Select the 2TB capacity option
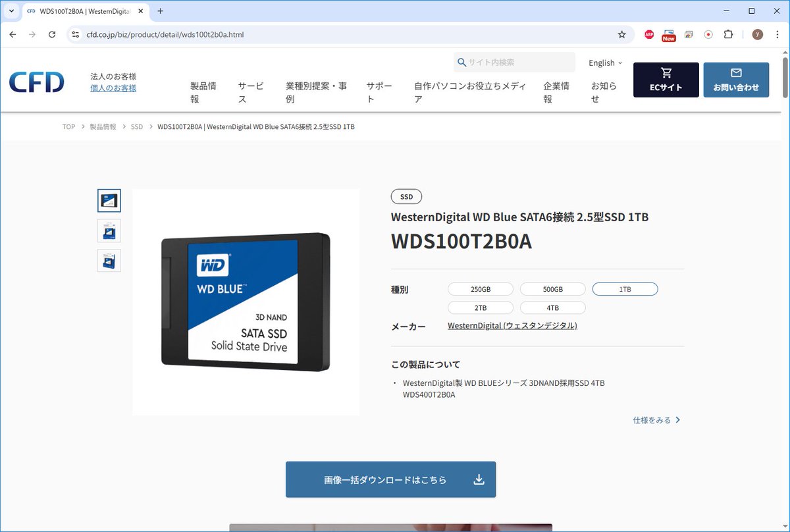The height and width of the screenshot is (532, 790). coord(481,307)
